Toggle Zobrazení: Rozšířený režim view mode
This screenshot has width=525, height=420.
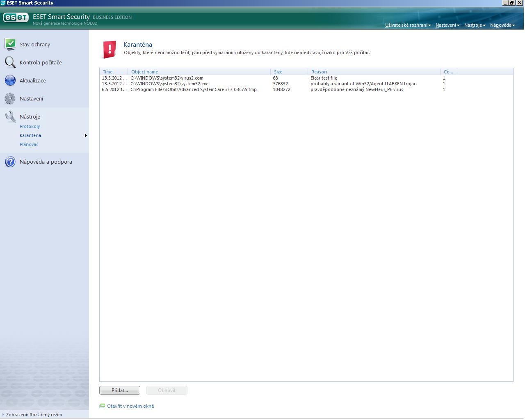[34, 415]
